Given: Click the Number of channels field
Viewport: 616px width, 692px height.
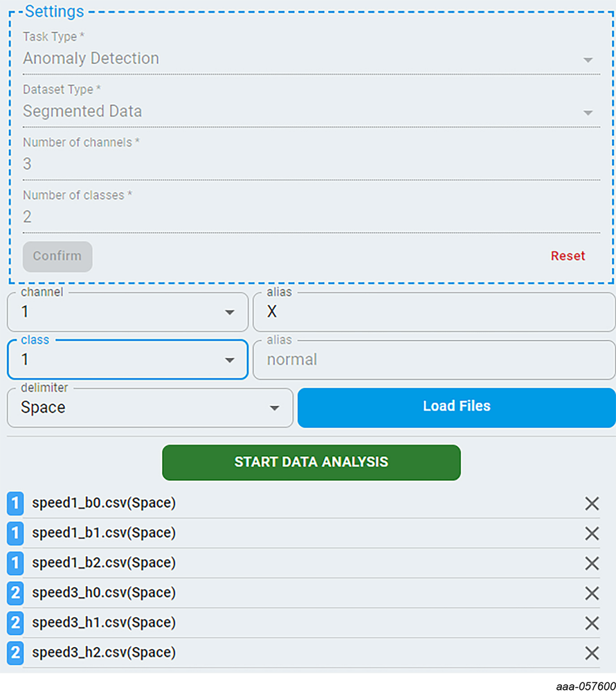Looking at the screenshot, I should click(x=311, y=164).
